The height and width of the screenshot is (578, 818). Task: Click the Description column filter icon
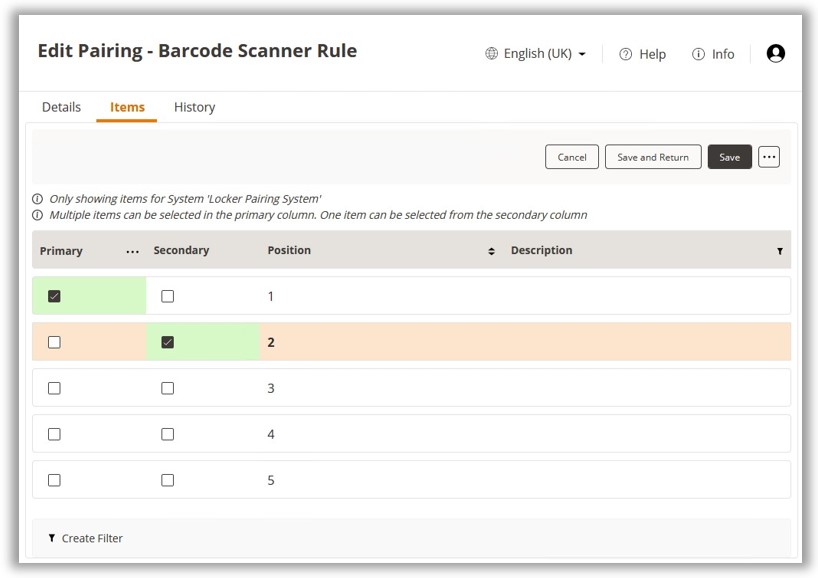[779, 251]
